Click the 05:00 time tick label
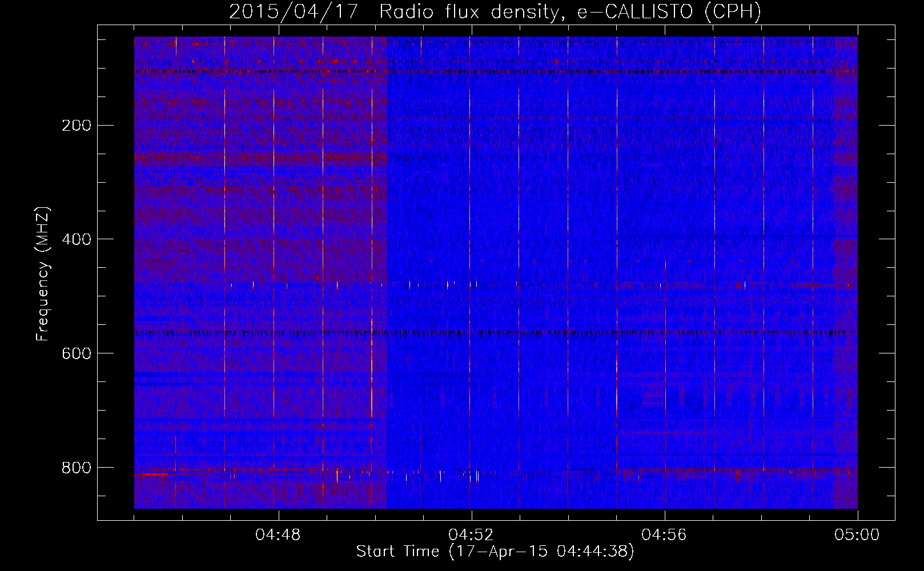This screenshot has width=924, height=571. (857, 535)
